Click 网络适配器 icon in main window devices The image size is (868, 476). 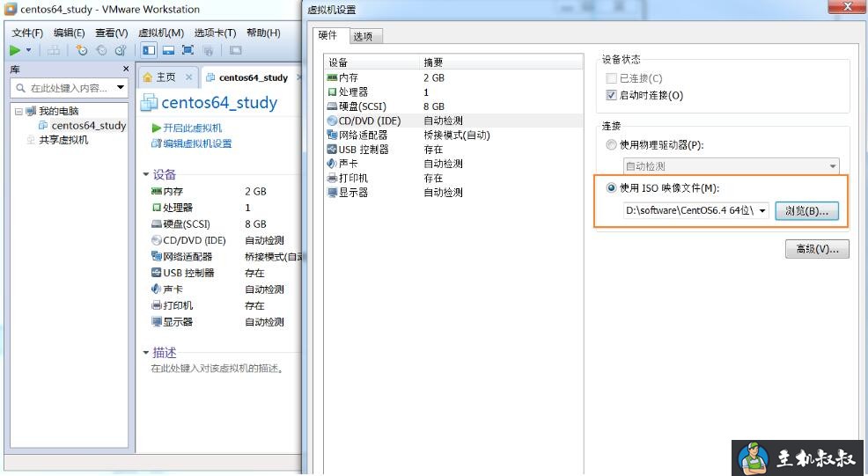click(156, 256)
